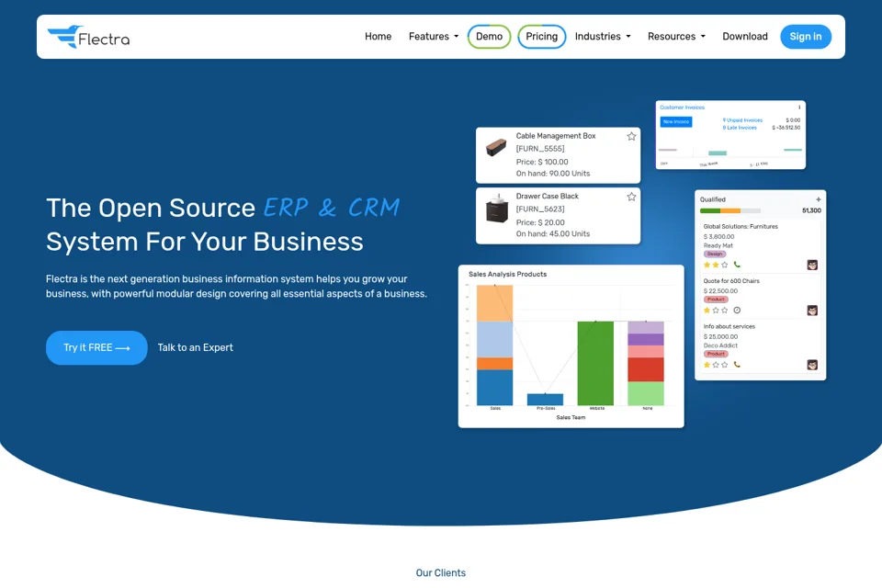Click the 51,300 total in Qualified column
Image resolution: width=882 pixels, height=588 pixels.
[x=811, y=210]
